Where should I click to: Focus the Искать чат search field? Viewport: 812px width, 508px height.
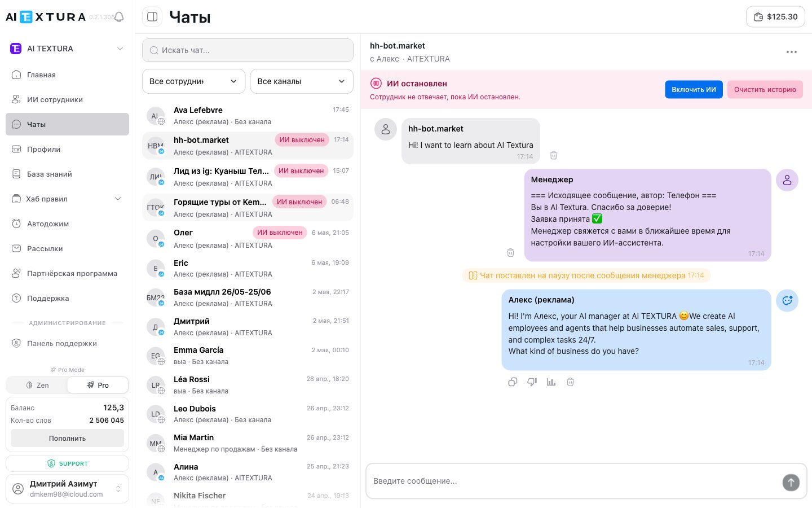(x=248, y=50)
